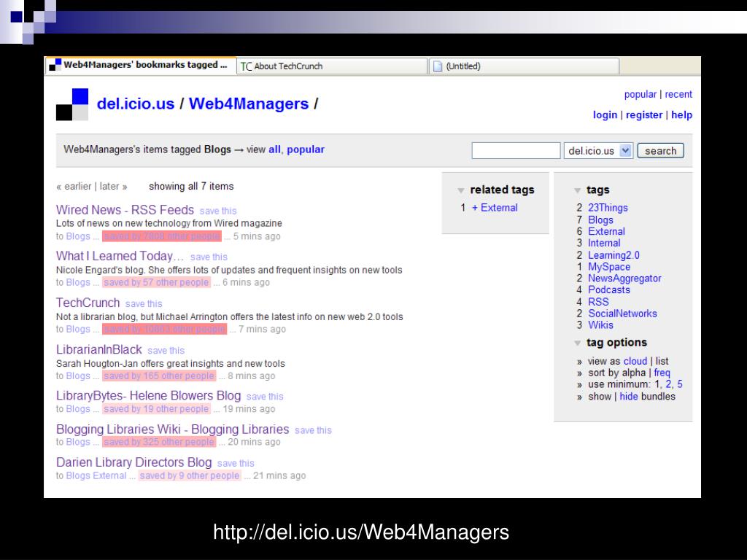View all items tagged Blogs
The height and width of the screenshot is (560, 747).
tap(274, 149)
